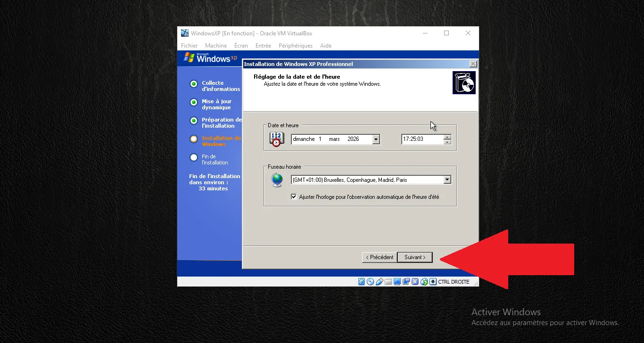The height and width of the screenshot is (343, 644).
Task: Expand the date picker dropdown arrow
Action: click(x=376, y=139)
